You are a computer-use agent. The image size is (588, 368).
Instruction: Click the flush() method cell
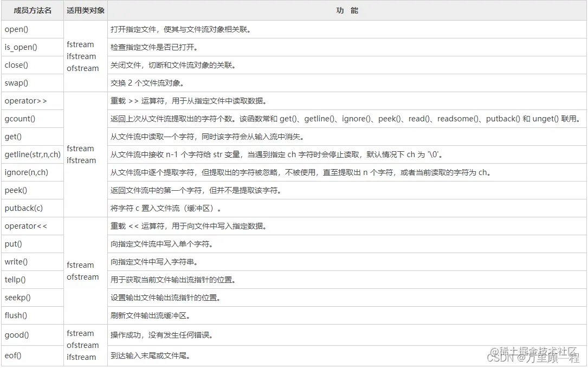(33, 315)
